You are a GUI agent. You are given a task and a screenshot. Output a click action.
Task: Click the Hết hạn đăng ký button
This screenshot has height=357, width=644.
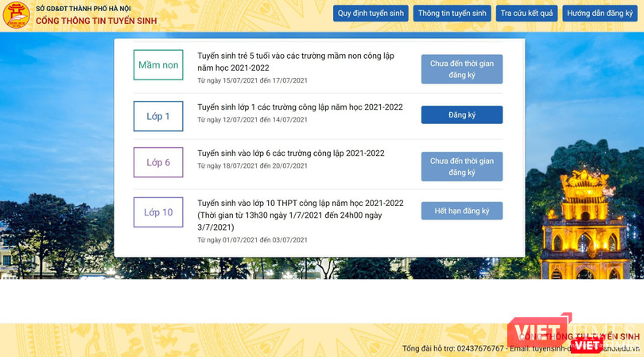click(x=461, y=211)
